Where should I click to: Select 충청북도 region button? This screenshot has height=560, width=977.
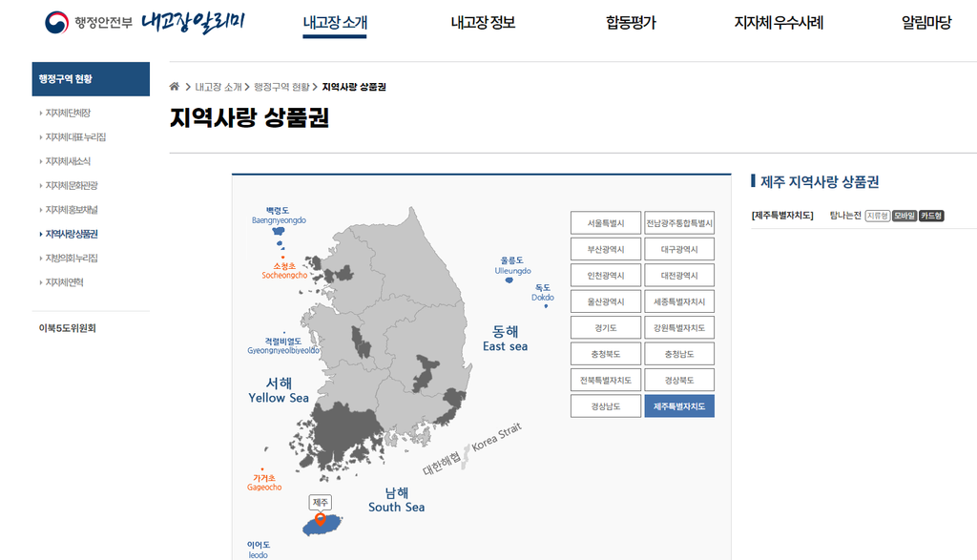tap(606, 354)
